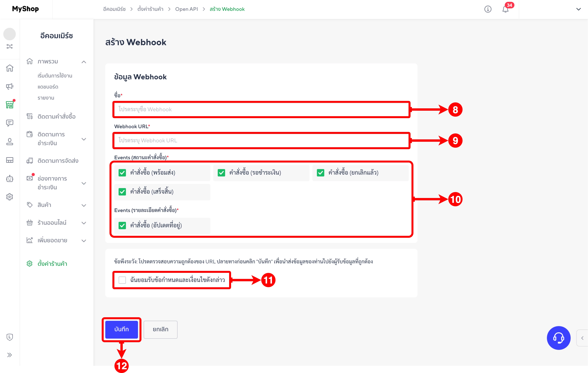Image resolution: width=588 pixels, height=373 pixels.
Task: Click the notification bell icon
Action: (505, 9)
